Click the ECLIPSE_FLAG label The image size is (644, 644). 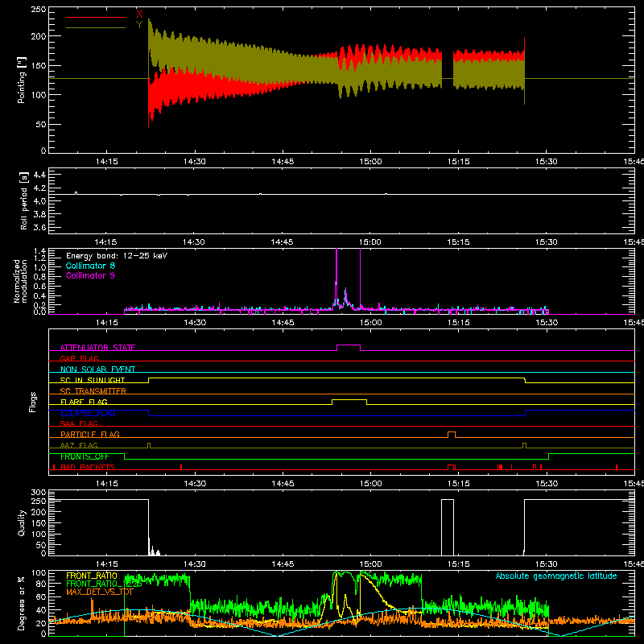click(x=88, y=413)
